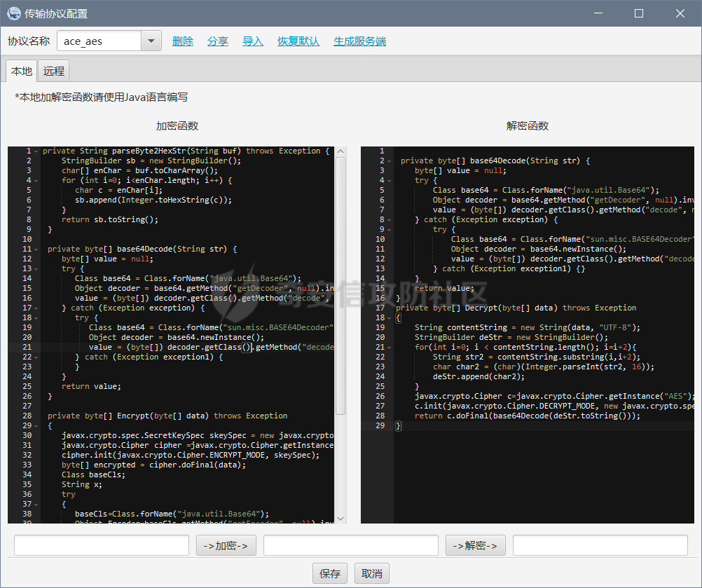The width and height of the screenshot is (702, 588).
Task: Click the plaintext input field left of 加密
Action: (x=102, y=545)
